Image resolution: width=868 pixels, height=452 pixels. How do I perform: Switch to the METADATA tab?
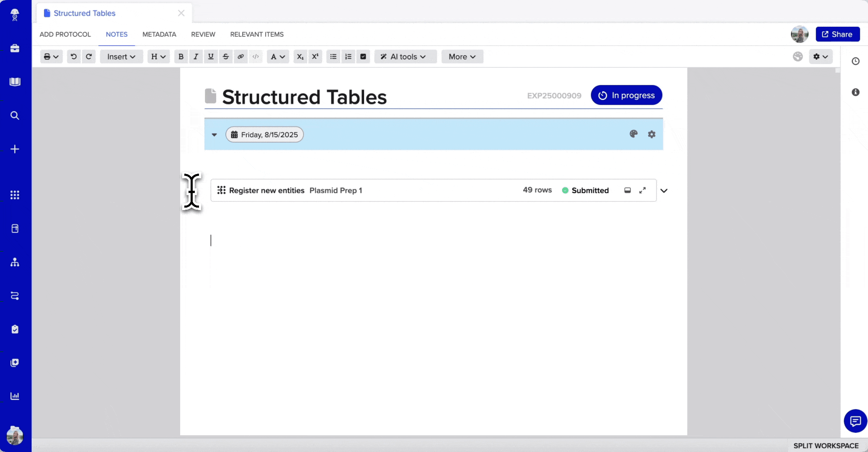(159, 34)
